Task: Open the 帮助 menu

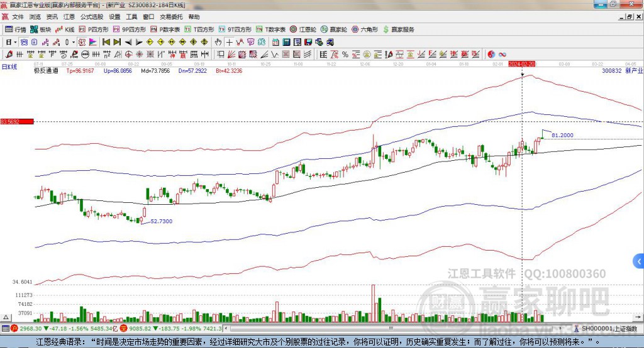Action: tap(194, 17)
